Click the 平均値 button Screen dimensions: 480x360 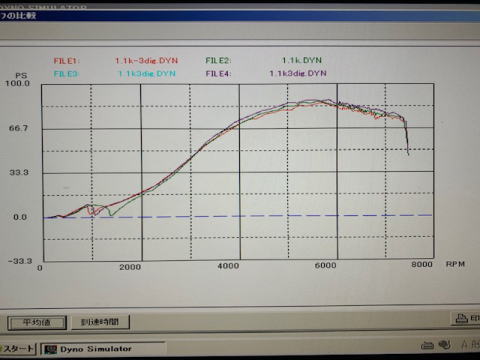click(x=37, y=323)
